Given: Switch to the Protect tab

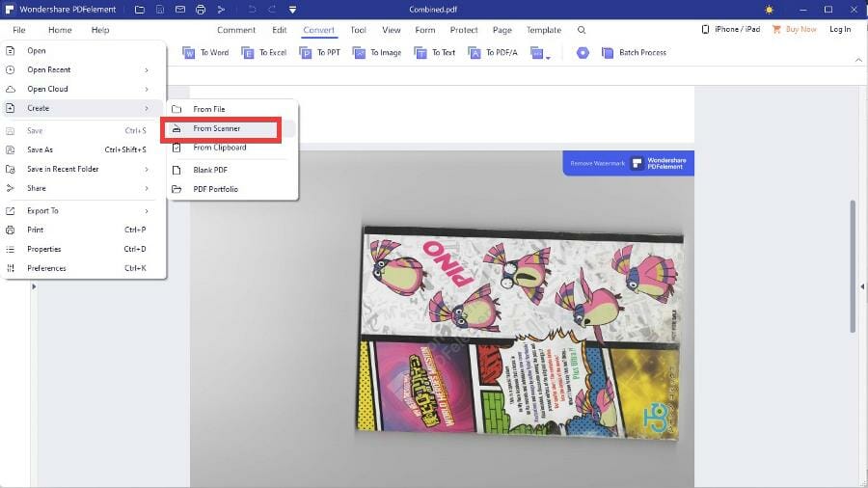Looking at the screenshot, I should tap(464, 30).
